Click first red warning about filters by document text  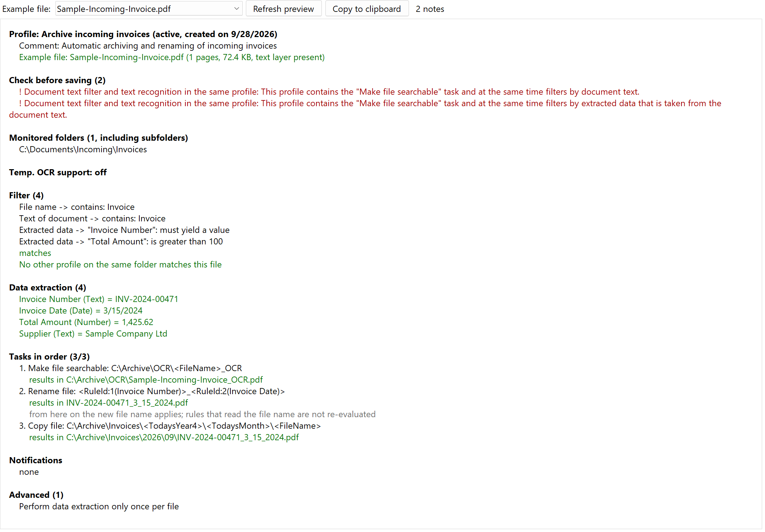coord(329,92)
